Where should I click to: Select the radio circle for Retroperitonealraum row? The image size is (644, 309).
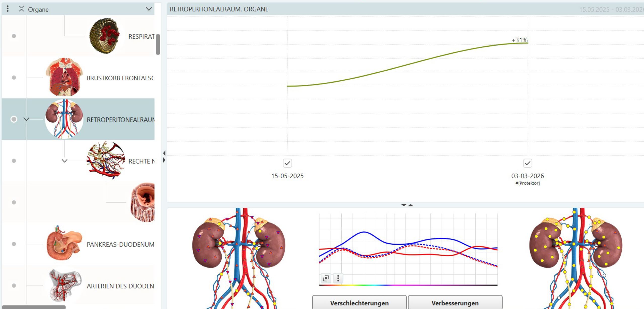coord(14,119)
